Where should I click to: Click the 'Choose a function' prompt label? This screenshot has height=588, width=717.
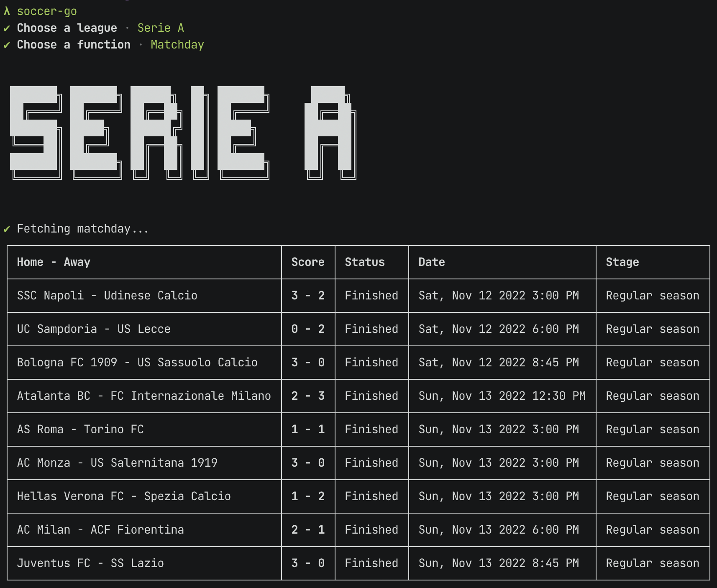click(x=74, y=45)
